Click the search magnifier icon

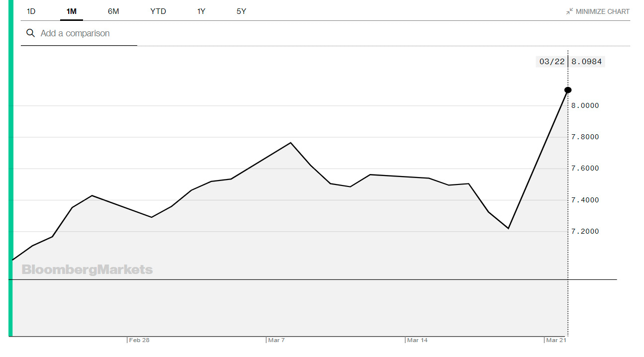[x=31, y=33]
